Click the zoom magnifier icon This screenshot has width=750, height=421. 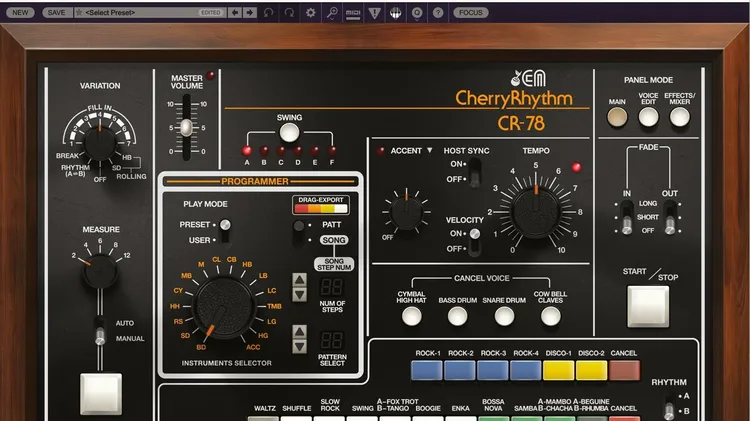pos(331,12)
